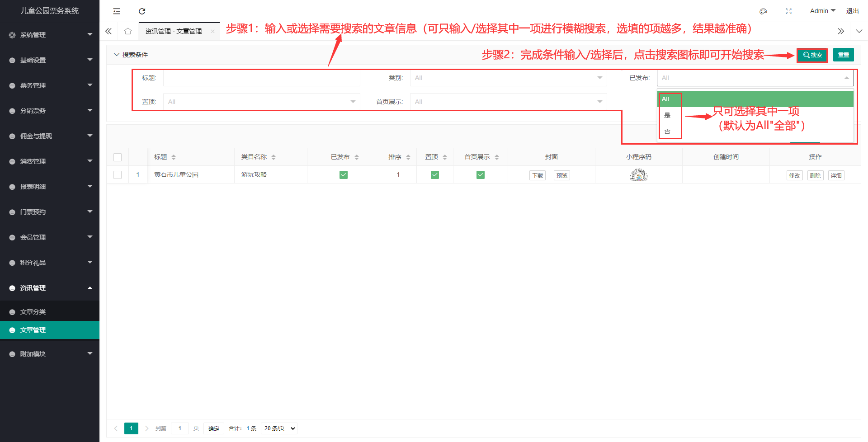Expand 票务管理 menu

50,85
